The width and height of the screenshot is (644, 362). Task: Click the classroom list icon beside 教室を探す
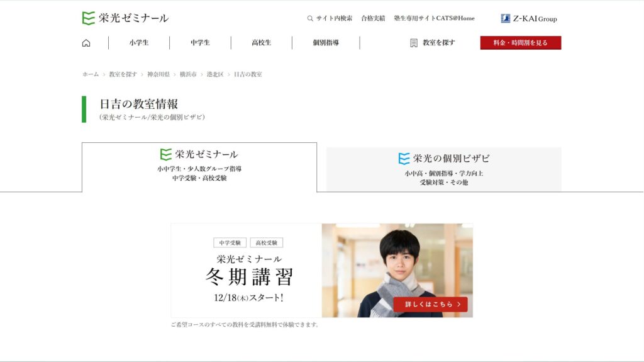click(x=414, y=43)
